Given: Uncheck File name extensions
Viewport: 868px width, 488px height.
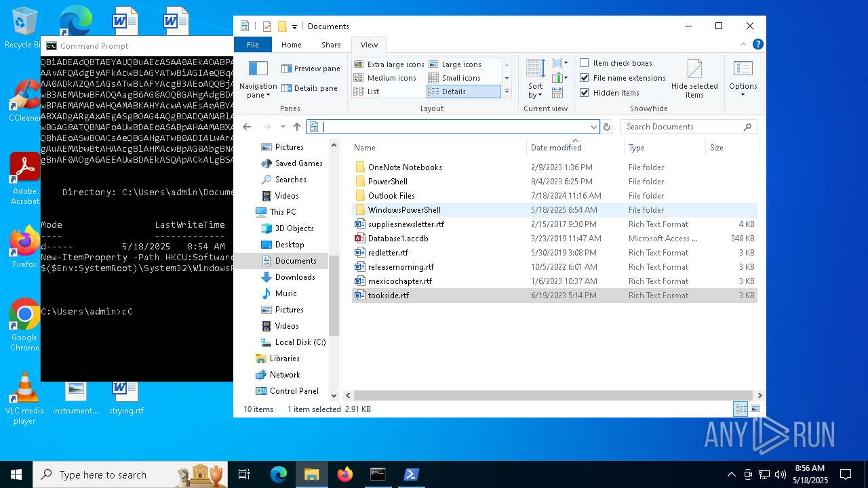Looking at the screenshot, I should tap(623, 78).
